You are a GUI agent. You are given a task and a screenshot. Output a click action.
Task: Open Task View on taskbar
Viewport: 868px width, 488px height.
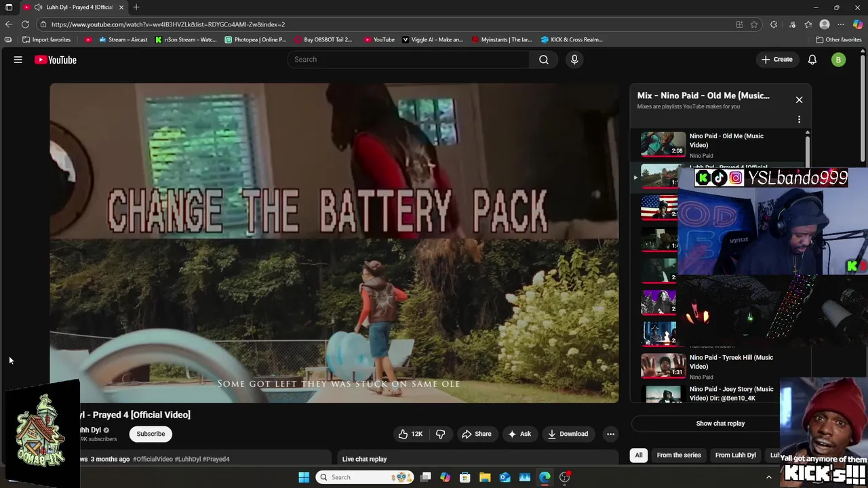(425, 477)
